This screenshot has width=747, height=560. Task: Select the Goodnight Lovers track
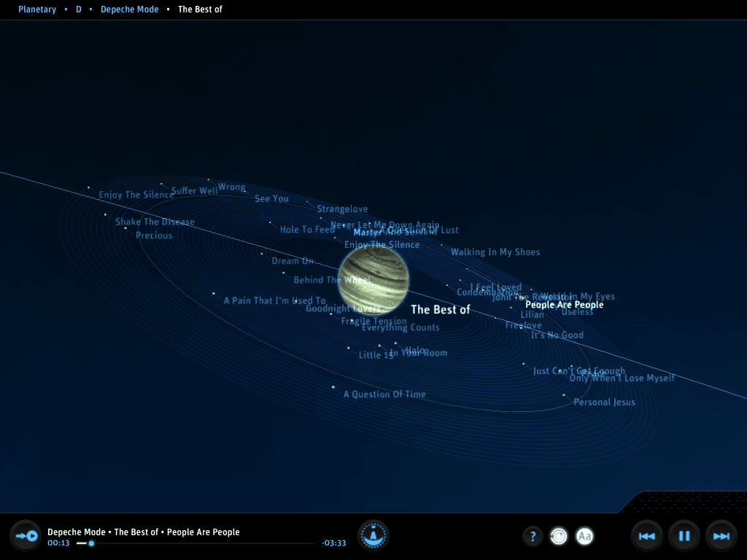(343, 308)
